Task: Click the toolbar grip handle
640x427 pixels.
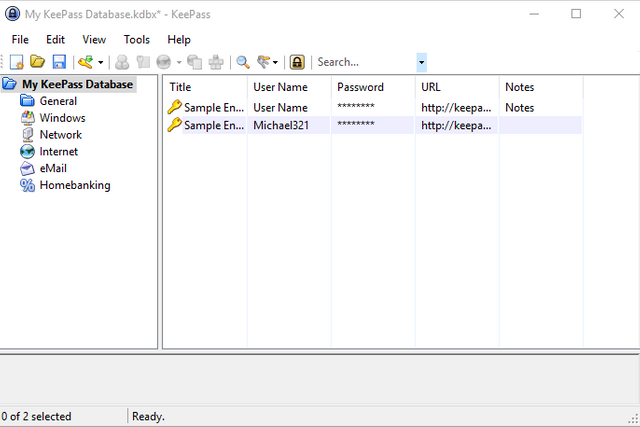Action: pyautogui.click(x=2, y=62)
